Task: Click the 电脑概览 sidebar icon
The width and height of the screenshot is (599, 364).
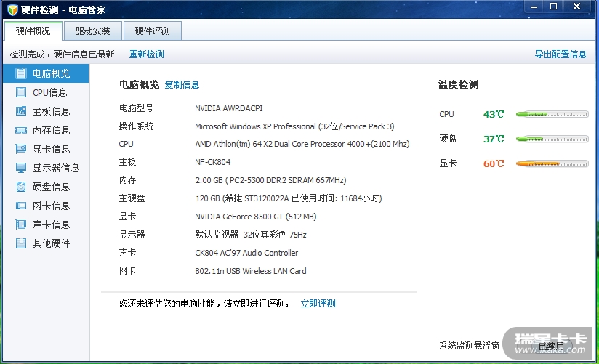Action: (21, 73)
